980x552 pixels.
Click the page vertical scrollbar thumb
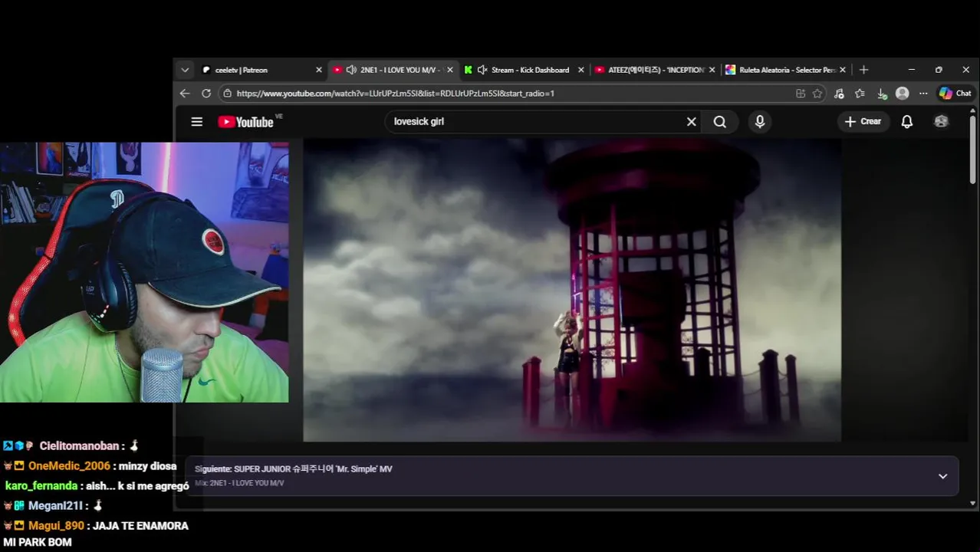[973, 149]
